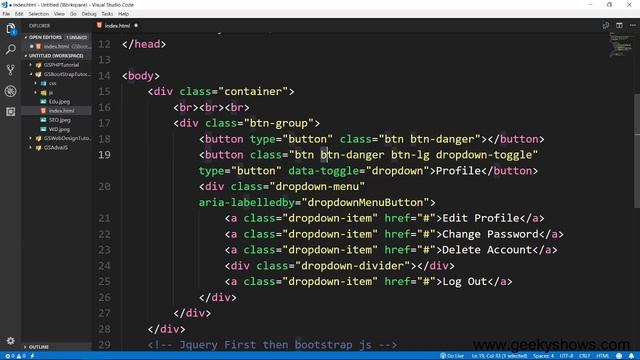Click the js folder icon

43,92
